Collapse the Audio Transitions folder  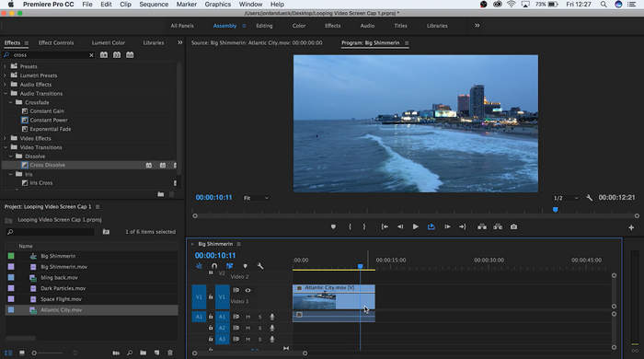point(6,93)
